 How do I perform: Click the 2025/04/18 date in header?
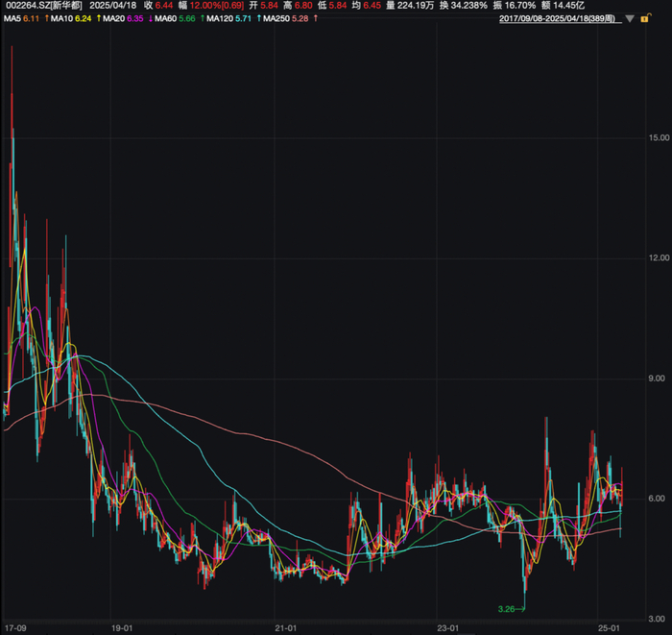(112, 6)
